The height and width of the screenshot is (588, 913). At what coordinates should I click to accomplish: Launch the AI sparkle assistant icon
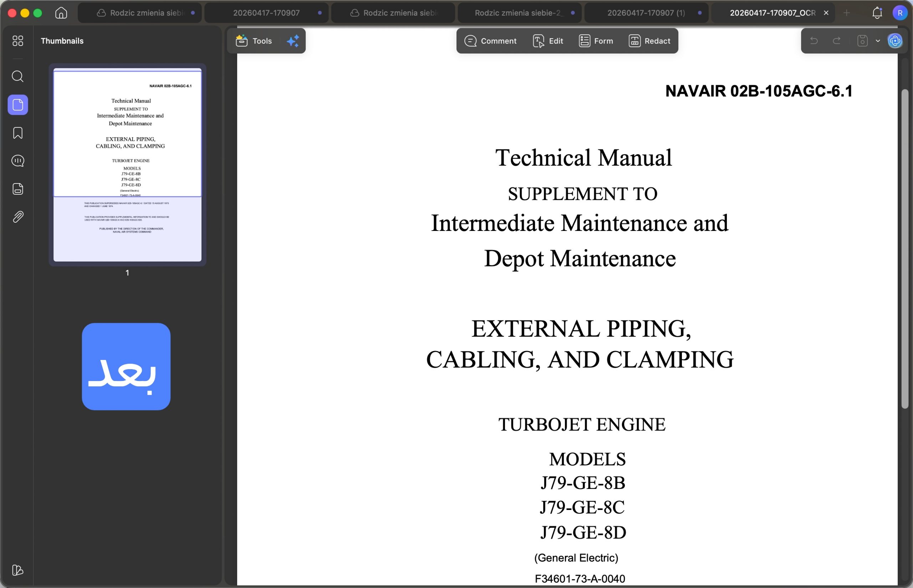coord(293,41)
